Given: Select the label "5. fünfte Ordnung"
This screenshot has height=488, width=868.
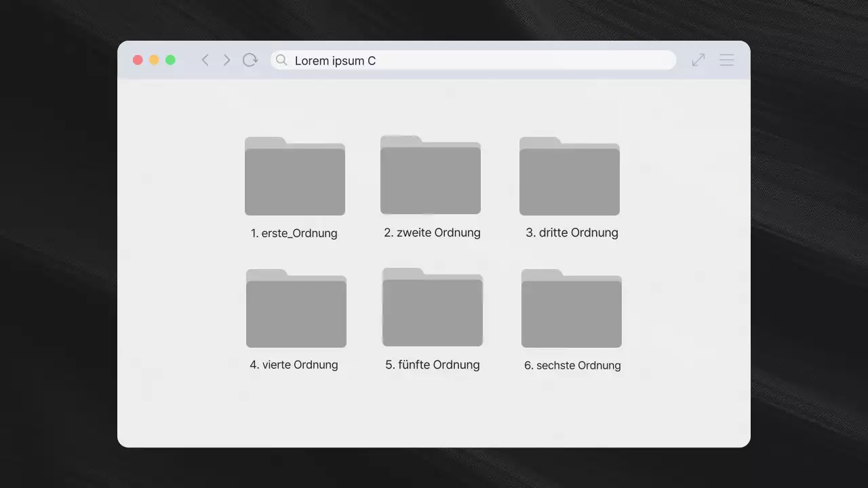Looking at the screenshot, I should 432,365.
